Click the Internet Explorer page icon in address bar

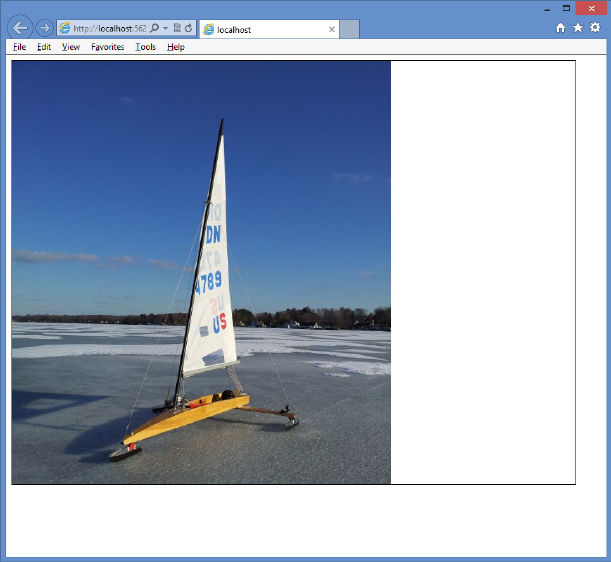(x=65, y=28)
